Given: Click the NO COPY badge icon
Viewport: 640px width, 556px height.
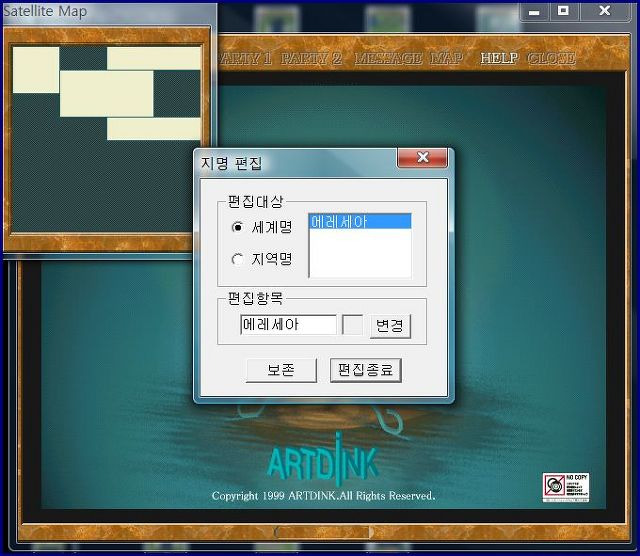Looking at the screenshot, I should coord(566,487).
